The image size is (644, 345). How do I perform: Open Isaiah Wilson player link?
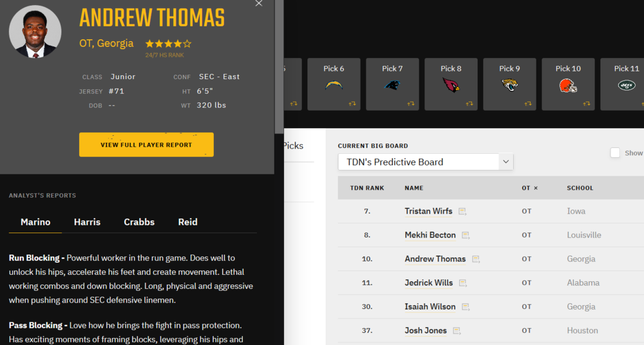430,306
